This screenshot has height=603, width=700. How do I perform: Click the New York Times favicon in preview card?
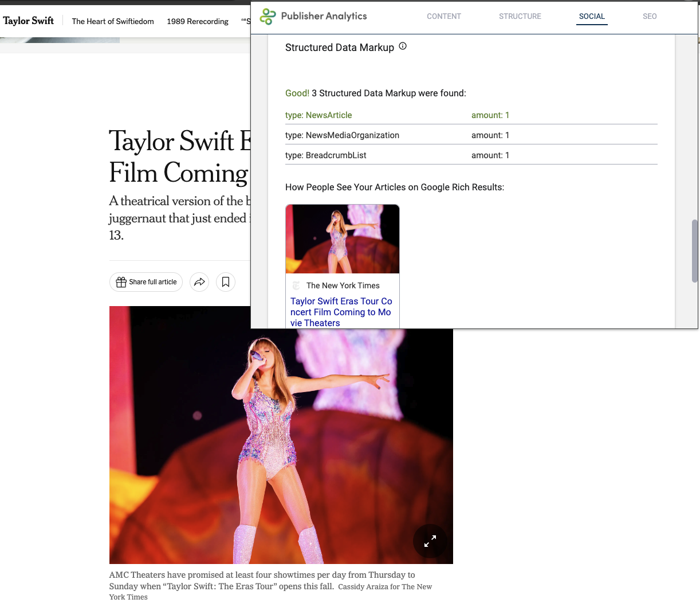click(296, 285)
